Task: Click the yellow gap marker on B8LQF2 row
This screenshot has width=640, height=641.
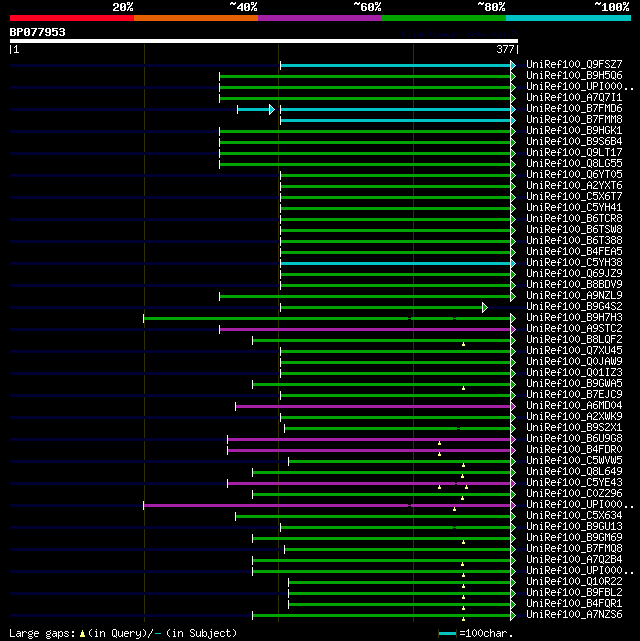Action: point(463,344)
